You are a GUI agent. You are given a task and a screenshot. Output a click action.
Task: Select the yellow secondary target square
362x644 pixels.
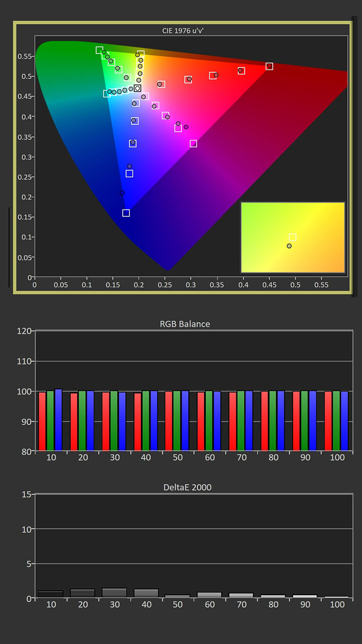[141, 54]
